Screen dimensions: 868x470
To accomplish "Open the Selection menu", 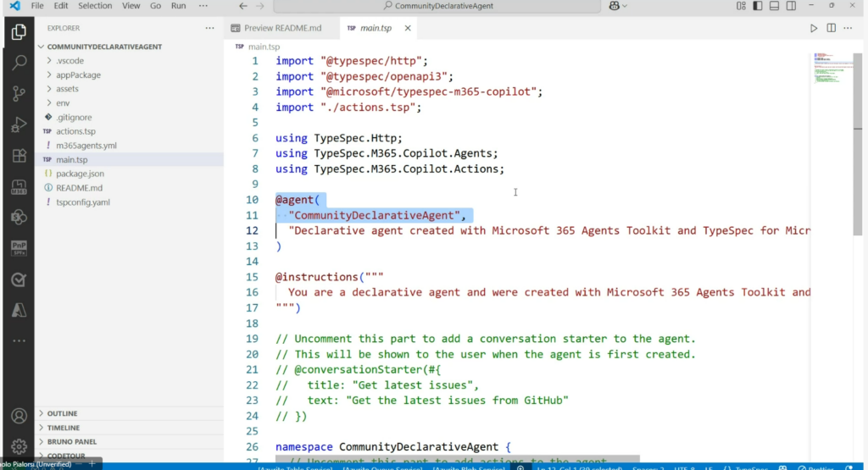I will click(x=95, y=6).
